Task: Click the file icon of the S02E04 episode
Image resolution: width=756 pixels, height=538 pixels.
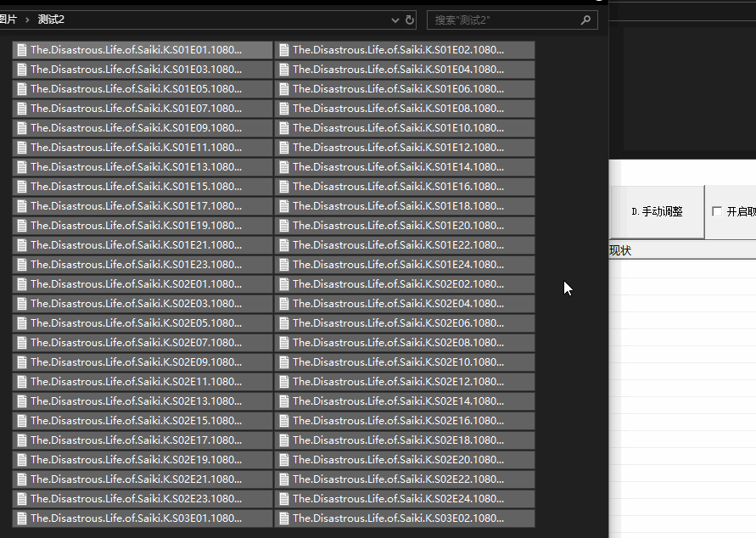Action: point(284,304)
